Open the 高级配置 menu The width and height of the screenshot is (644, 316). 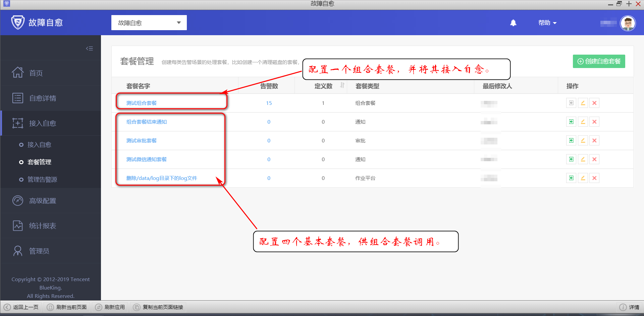tap(51, 200)
